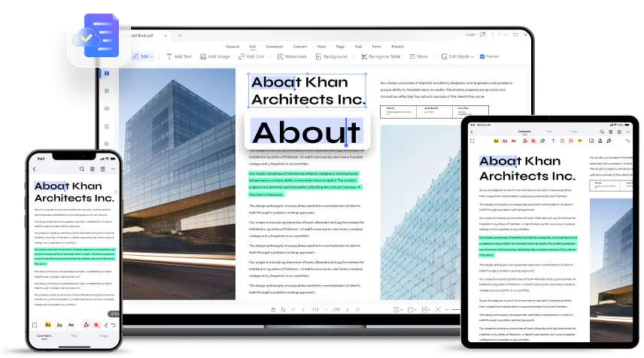This screenshot has height=358, width=644.
Task: Switch to the Comment tab on laptop
Action: tap(275, 47)
